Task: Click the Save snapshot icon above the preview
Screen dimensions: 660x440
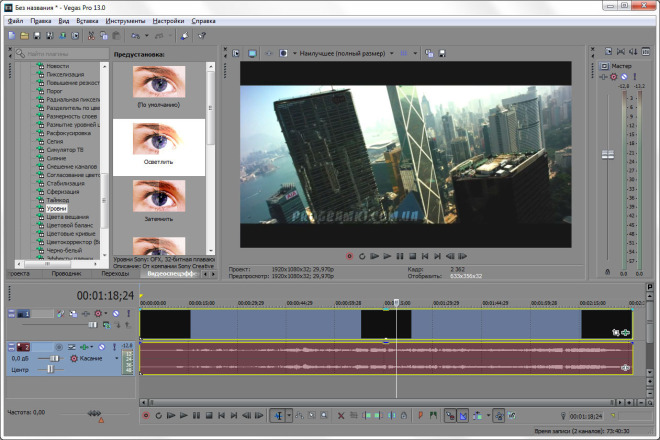Action: pyautogui.click(x=442, y=53)
